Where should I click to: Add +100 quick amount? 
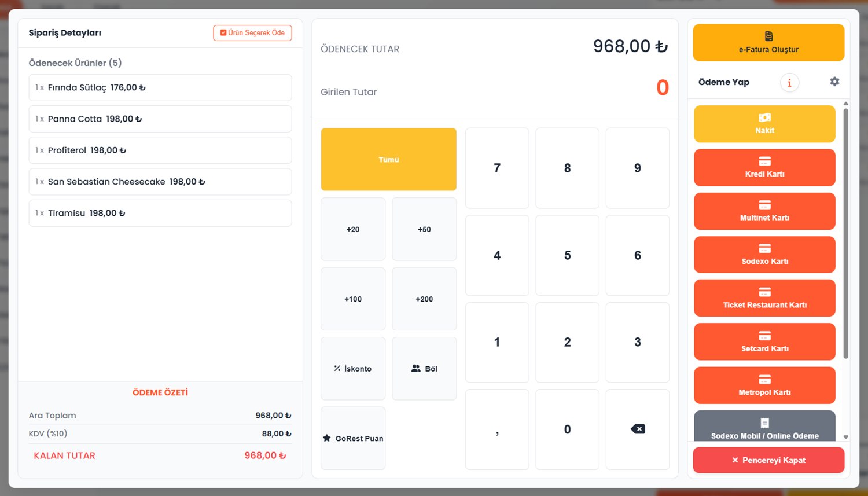[353, 299]
